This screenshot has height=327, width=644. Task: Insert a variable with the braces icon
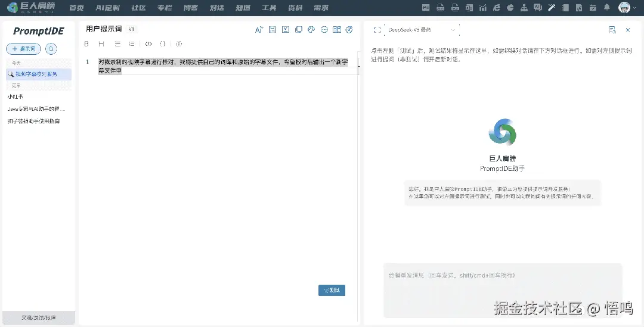[x=163, y=43]
